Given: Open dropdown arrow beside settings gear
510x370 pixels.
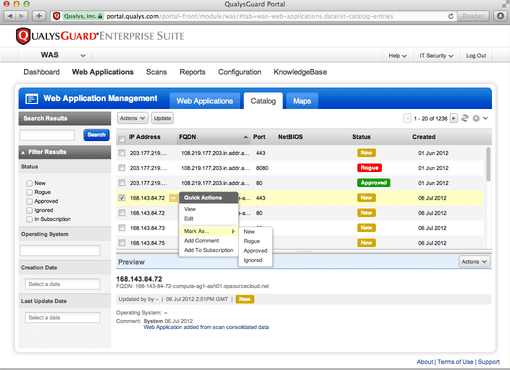Looking at the screenshot, I should coord(486,118).
